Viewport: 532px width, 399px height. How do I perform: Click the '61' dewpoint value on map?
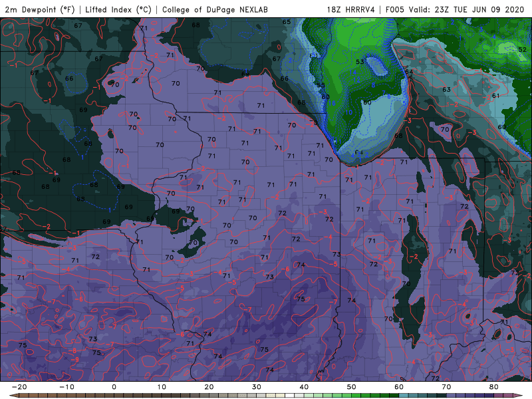coord(495,96)
